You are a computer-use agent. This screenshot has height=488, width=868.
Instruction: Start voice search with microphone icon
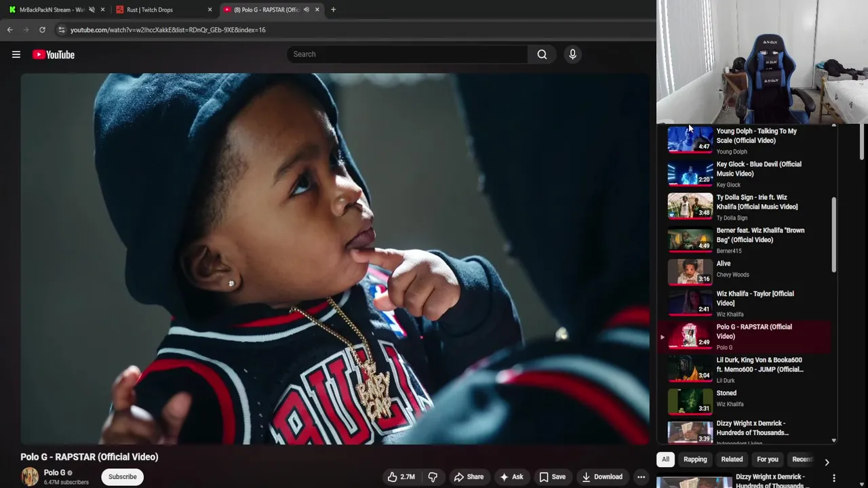572,54
